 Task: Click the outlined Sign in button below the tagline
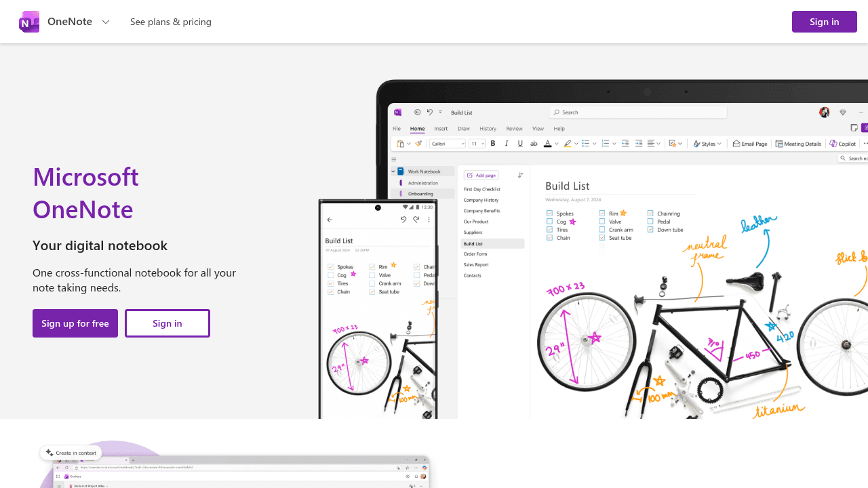(x=167, y=323)
